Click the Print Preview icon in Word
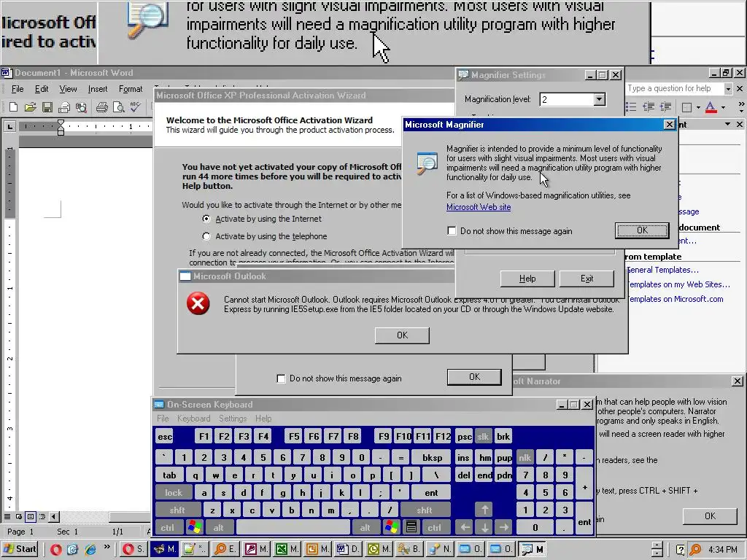Image resolution: width=747 pixels, height=560 pixels. coord(118,107)
